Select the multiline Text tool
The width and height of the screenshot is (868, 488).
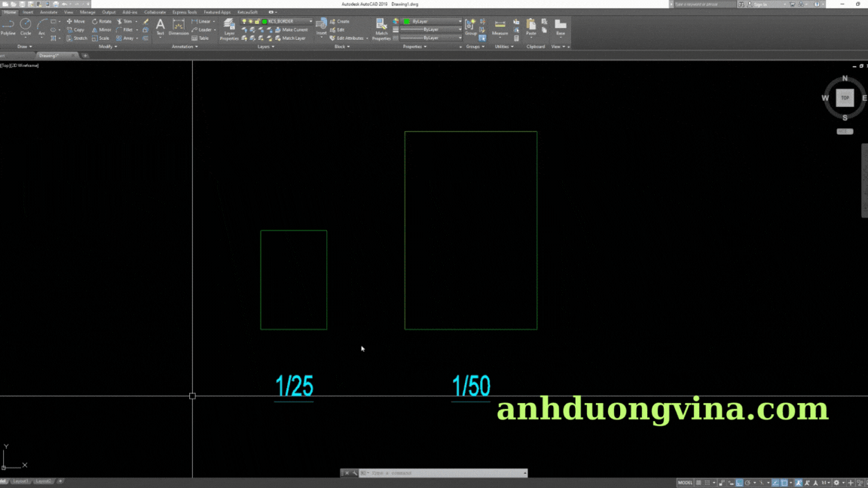160,27
